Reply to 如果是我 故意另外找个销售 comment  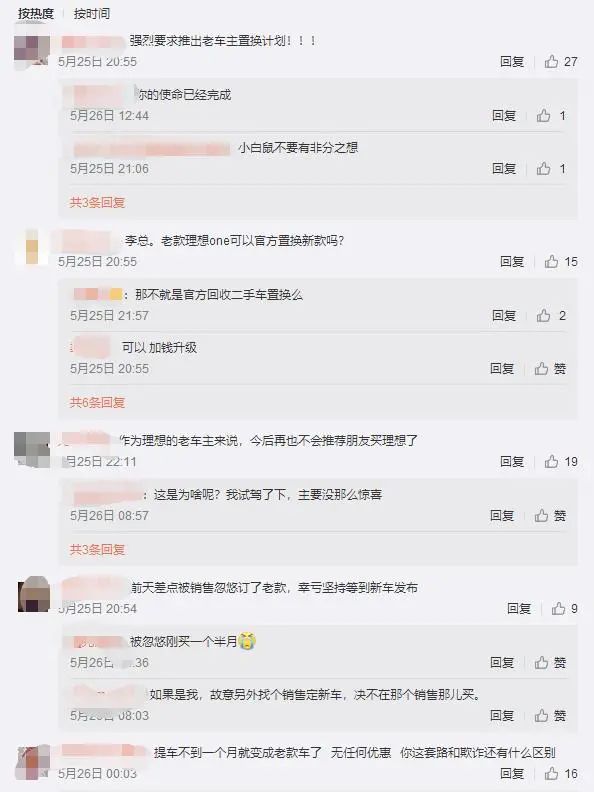pos(502,716)
